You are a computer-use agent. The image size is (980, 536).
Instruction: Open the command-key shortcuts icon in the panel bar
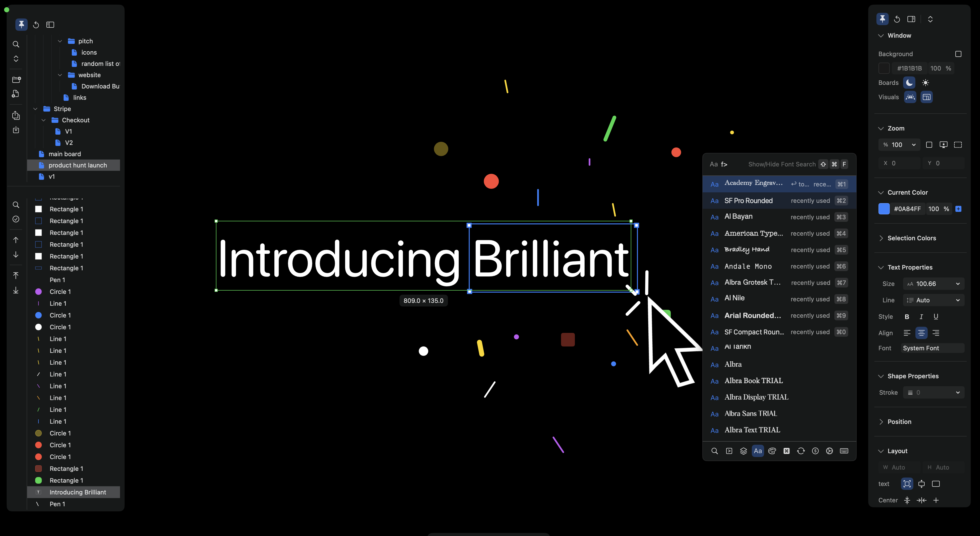786,451
